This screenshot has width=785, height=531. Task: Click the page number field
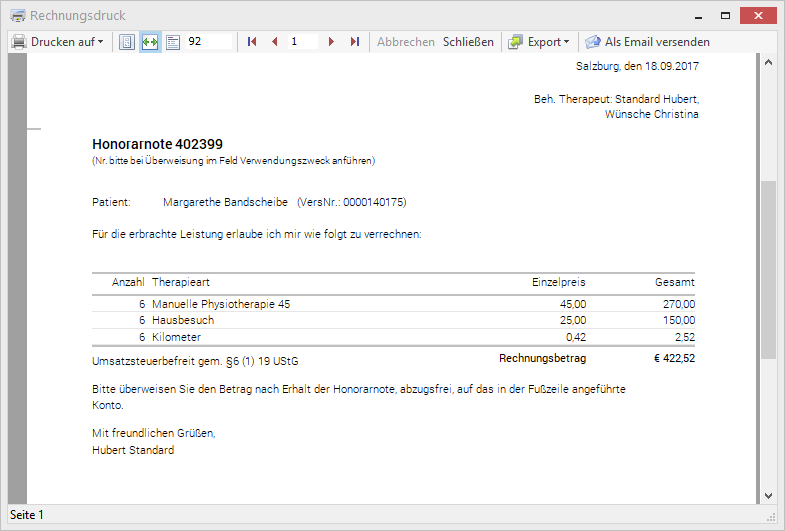pos(302,42)
